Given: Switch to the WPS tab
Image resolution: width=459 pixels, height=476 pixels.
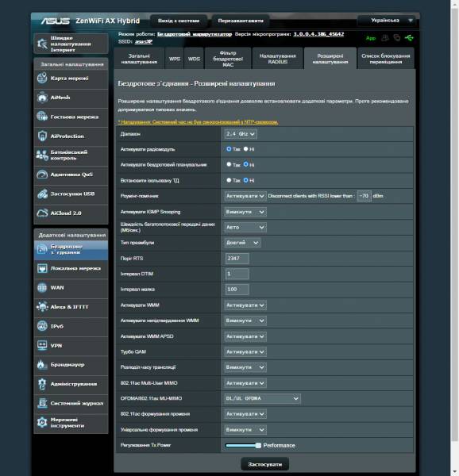Looking at the screenshot, I should [175, 59].
